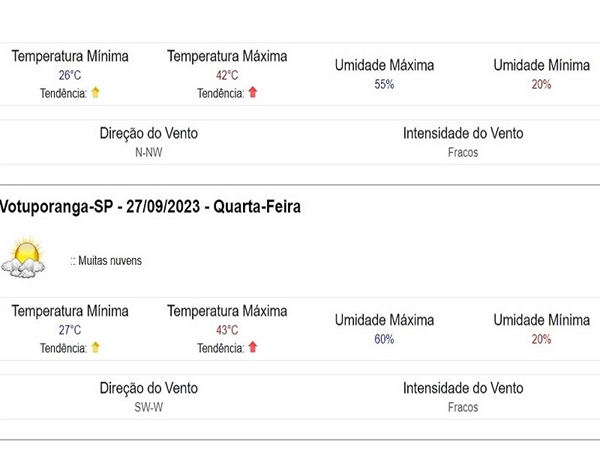Click the 43°C maximum temperature value
The image size is (600, 450).
click(227, 330)
